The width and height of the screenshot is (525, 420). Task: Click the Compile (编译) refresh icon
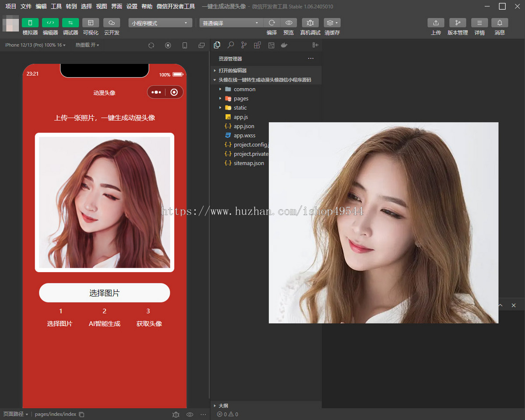[272, 23]
